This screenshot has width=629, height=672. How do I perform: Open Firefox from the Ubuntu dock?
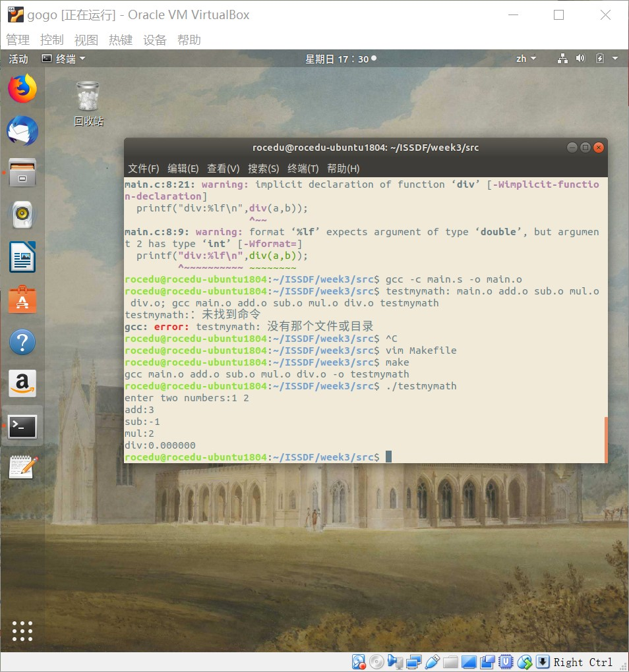22,88
